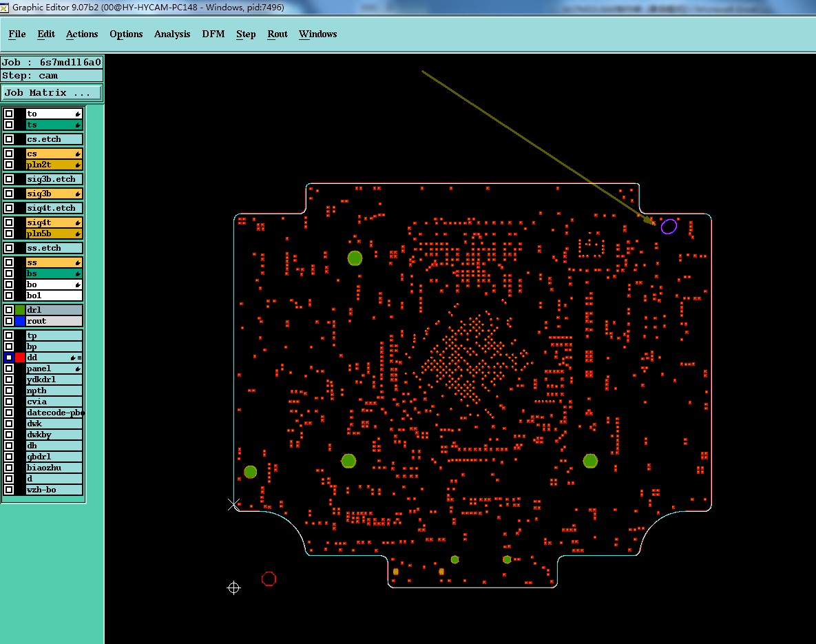Select the 'sig4t' layer name
This screenshot has width=816, height=644.
click(x=39, y=222)
